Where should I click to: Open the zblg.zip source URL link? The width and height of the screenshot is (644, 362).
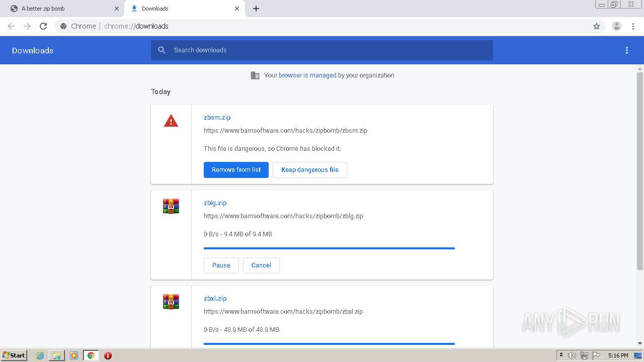coord(283,216)
